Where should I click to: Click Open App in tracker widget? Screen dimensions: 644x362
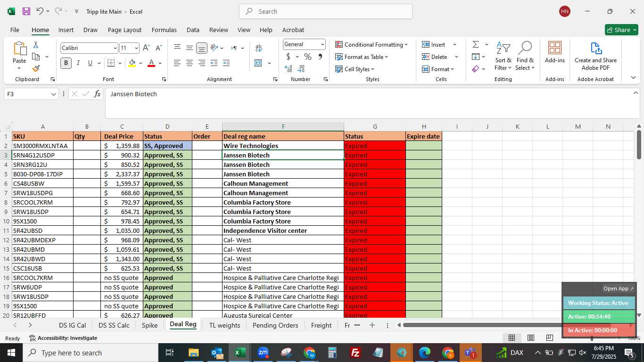tap(619, 288)
